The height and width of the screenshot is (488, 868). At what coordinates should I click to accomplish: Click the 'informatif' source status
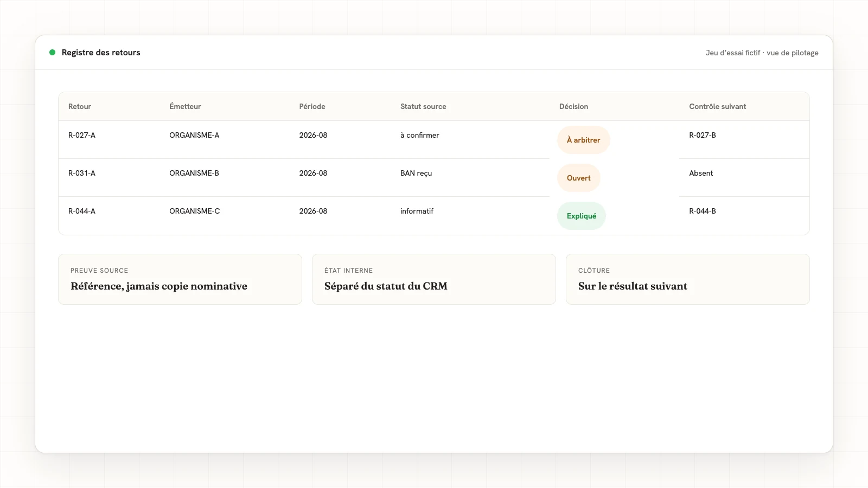(417, 211)
